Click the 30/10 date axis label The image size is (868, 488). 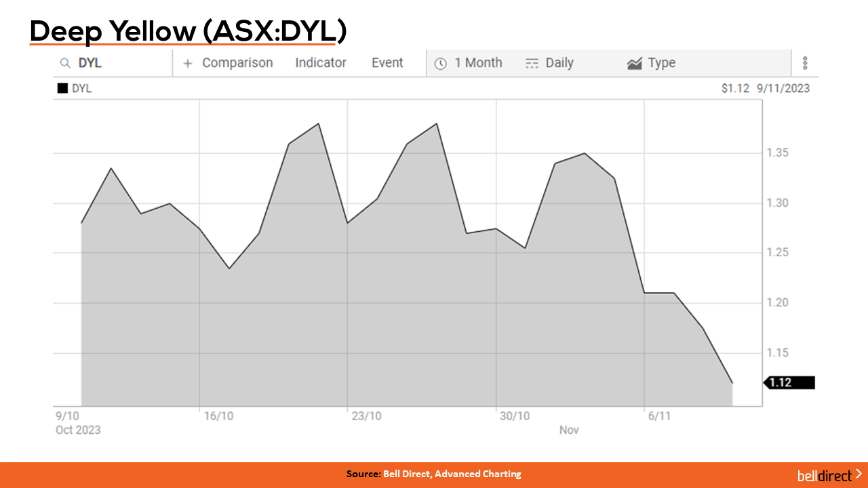coord(515,416)
